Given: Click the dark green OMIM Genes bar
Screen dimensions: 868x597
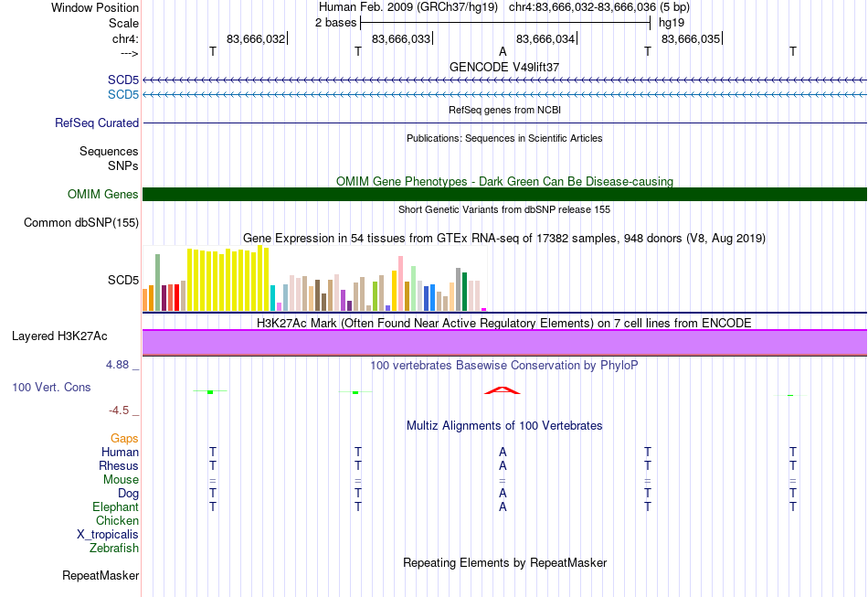Looking at the screenshot, I should click(x=504, y=195).
